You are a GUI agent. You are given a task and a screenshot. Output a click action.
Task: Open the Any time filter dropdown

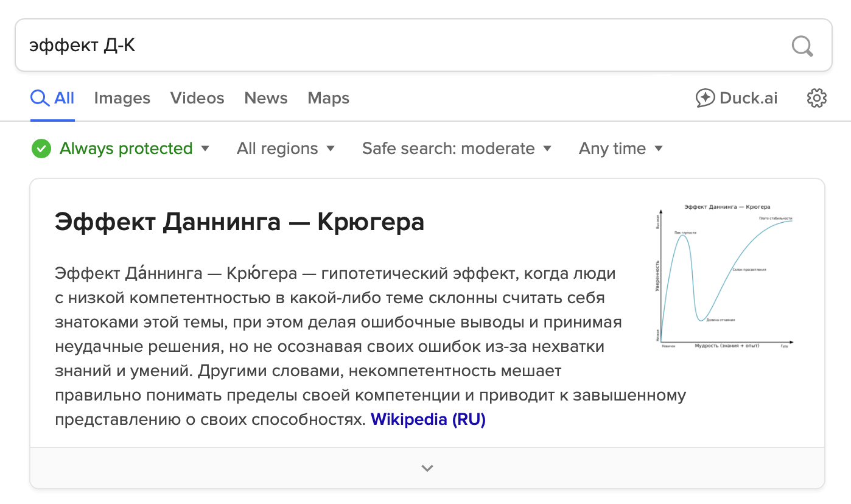pos(620,149)
